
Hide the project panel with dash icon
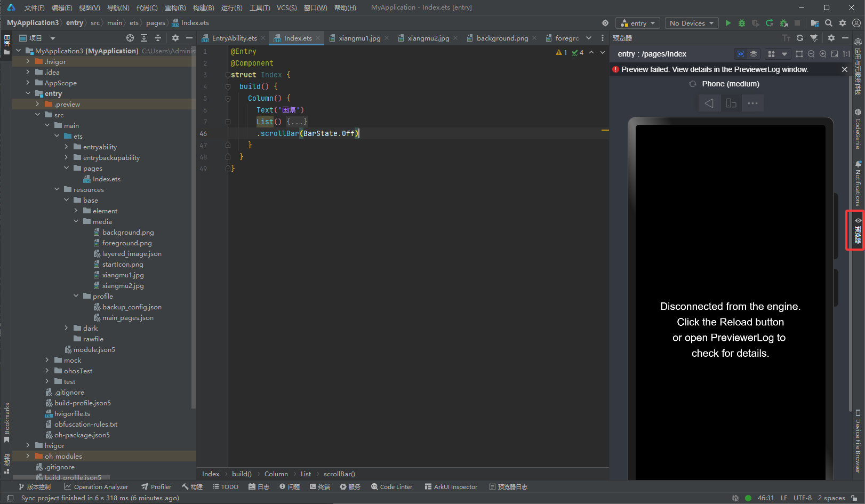click(x=189, y=38)
